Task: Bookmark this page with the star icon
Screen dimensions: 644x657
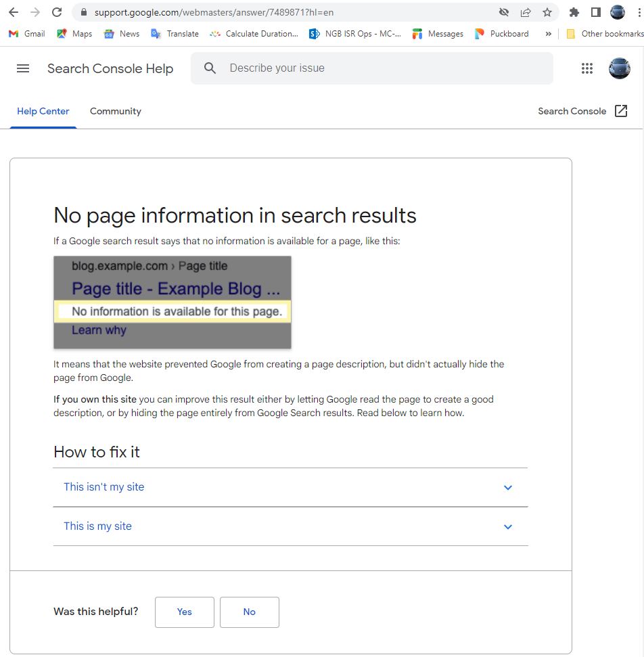Action: coord(547,12)
